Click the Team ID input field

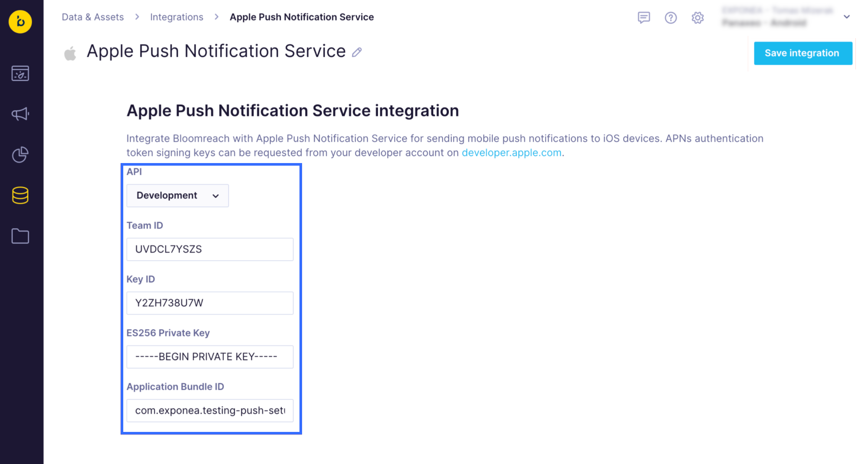(x=210, y=249)
